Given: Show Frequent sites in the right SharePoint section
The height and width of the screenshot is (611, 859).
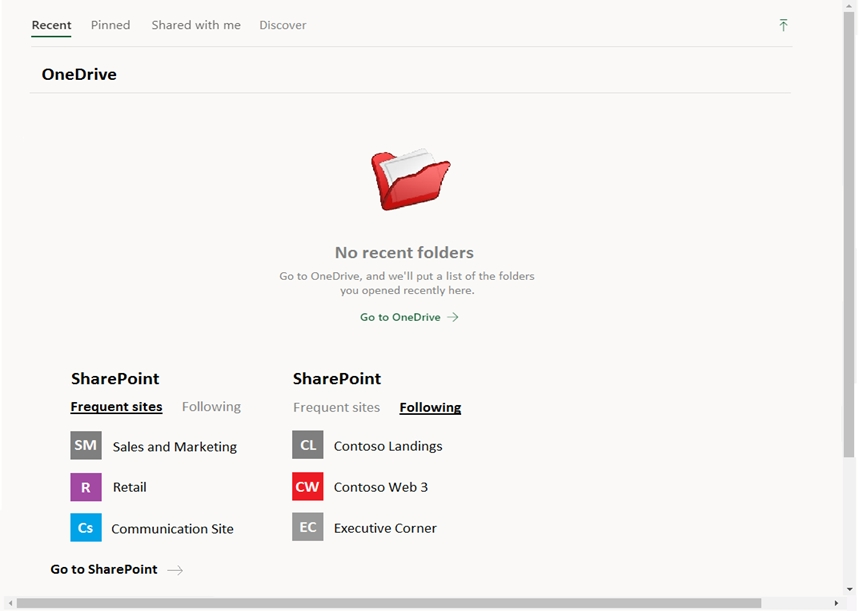Looking at the screenshot, I should tap(336, 408).
